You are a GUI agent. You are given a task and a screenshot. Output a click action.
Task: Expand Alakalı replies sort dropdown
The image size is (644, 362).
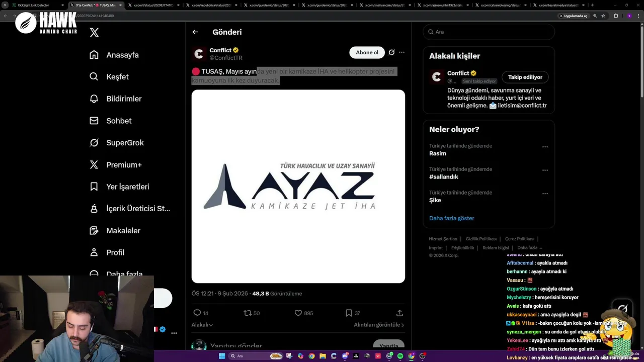tap(202, 325)
